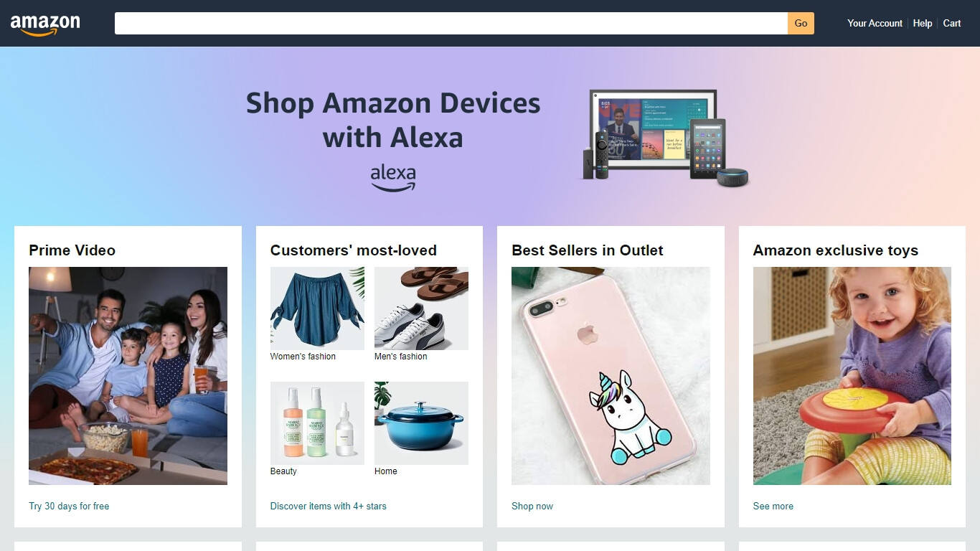Open the Help page link

click(x=923, y=23)
